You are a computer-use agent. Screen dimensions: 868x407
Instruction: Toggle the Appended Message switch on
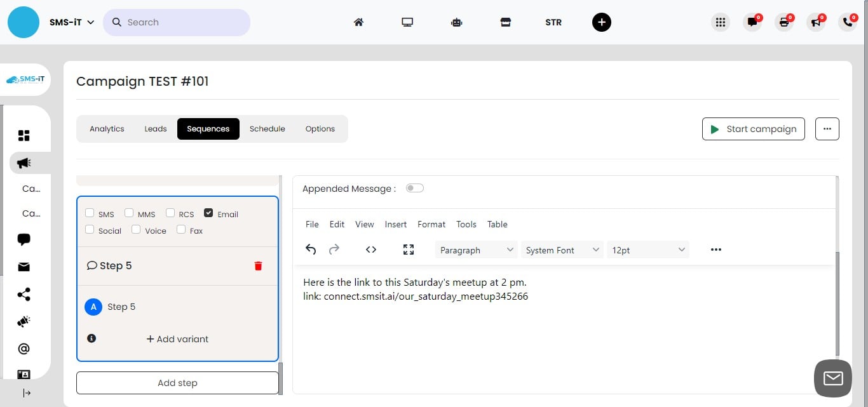[x=414, y=188]
